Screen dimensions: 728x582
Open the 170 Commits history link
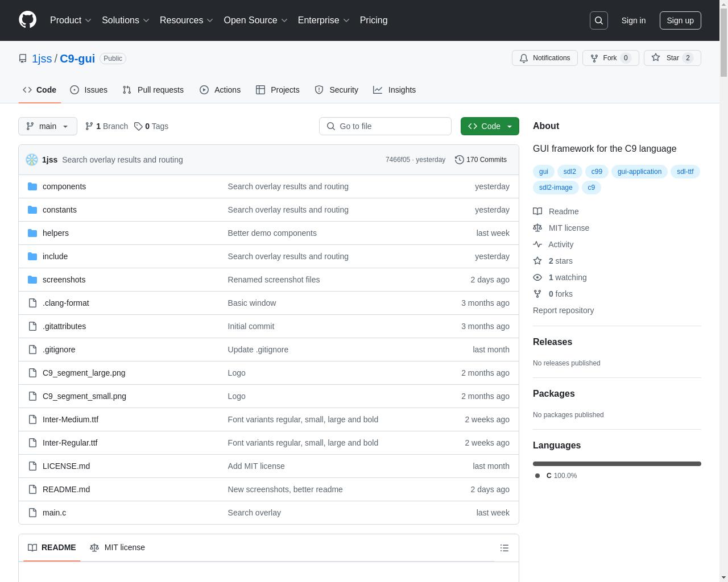click(x=481, y=160)
